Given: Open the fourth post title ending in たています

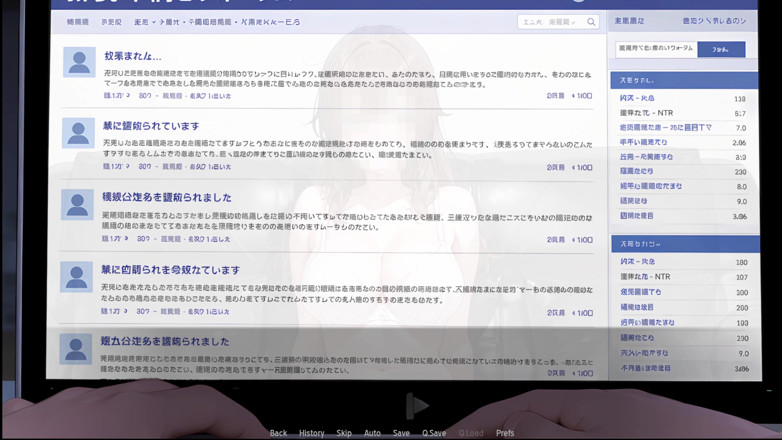Looking at the screenshot, I should 171,270.
